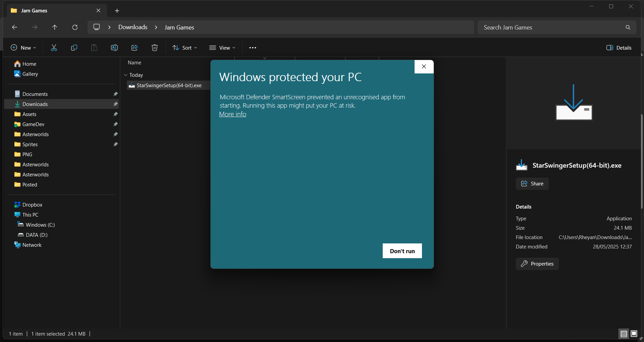This screenshot has height=342, width=644.
Task: Open Network in navigation pane
Action: click(x=32, y=245)
